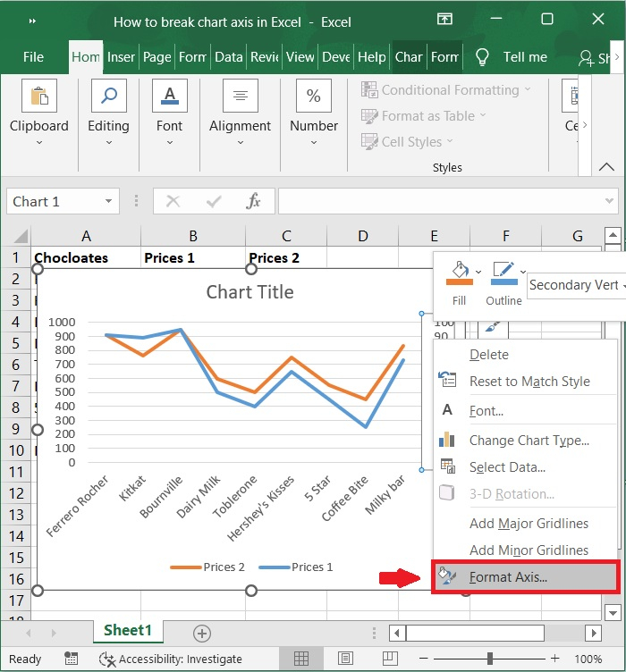The image size is (626, 672).
Task: Click the zoom out minus button
Action: click(424, 659)
